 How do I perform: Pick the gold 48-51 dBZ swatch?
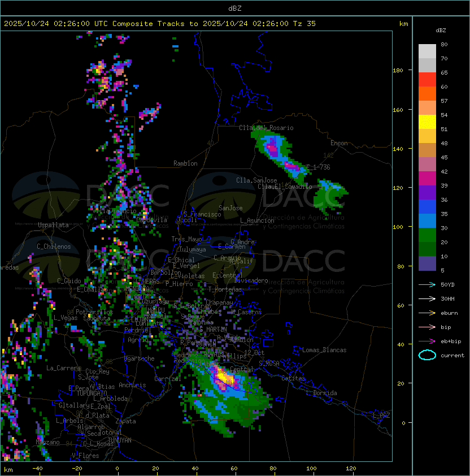(427, 136)
